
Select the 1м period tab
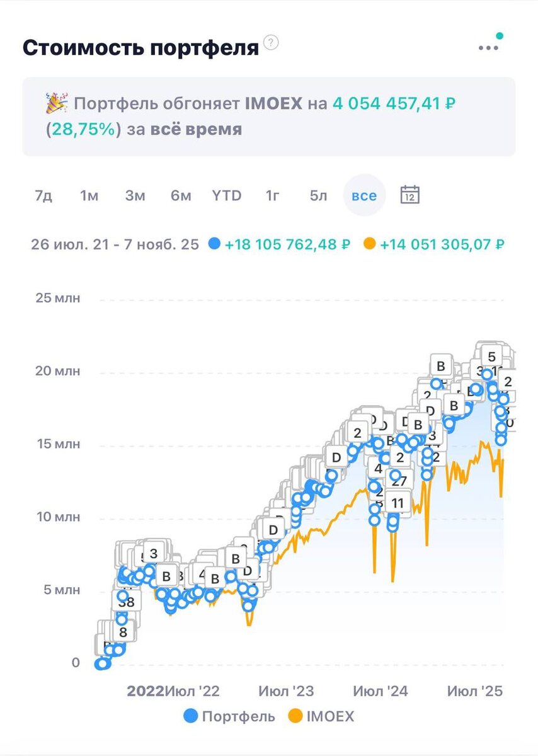tap(89, 195)
